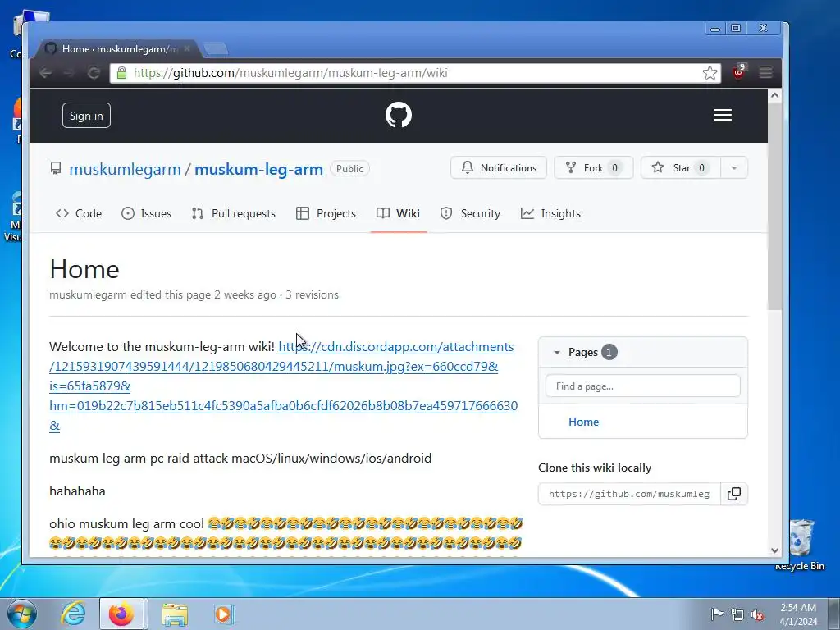Open the Security tab
This screenshot has height=630, width=840.
[x=470, y=213]
